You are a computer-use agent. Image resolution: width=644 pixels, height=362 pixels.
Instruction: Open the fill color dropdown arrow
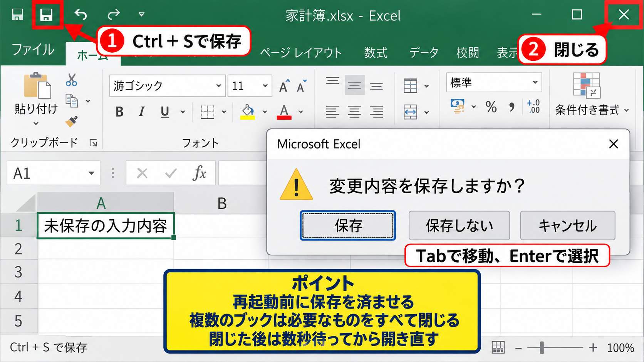click(x=265, y=112)
